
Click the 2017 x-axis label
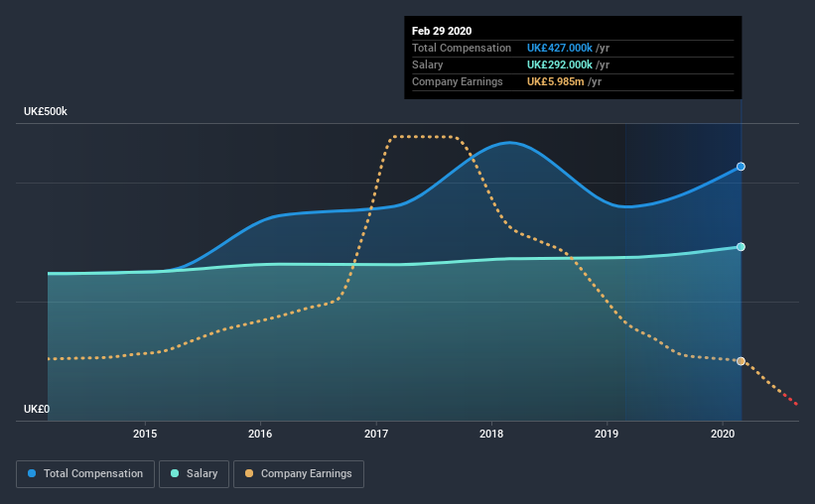(x=376, y=434)
